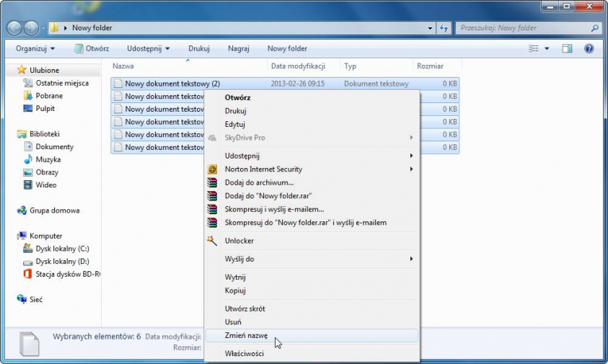Open Pobrane in favorites sidebar
The width and height of the screenshot is (608, 364).
(x=49, y=96)
